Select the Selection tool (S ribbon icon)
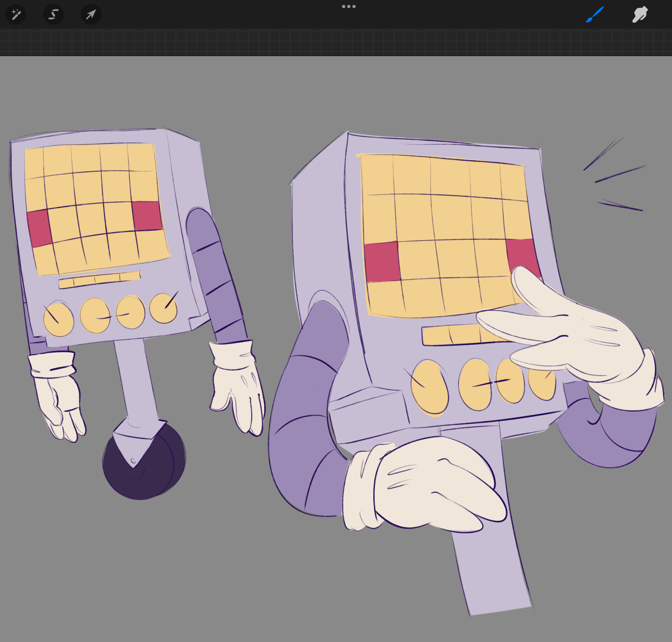The width and height of the screenshot is (672, 642). [53, 14]
